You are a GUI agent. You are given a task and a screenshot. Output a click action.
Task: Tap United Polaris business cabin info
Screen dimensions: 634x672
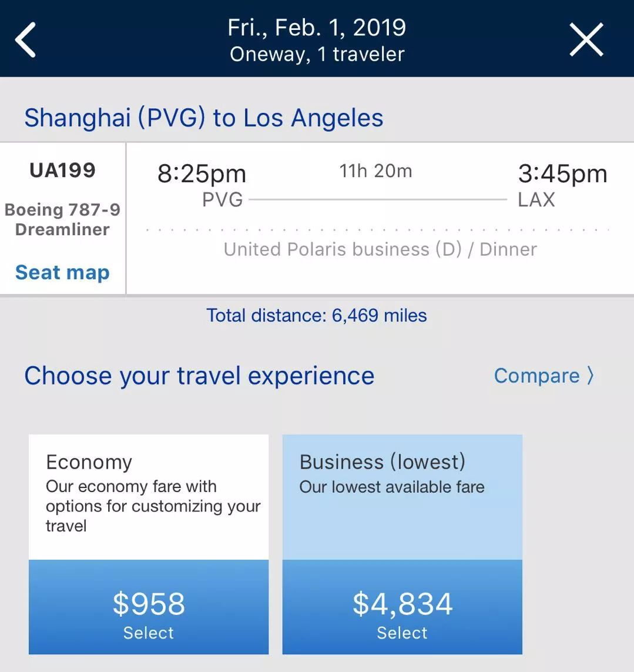tap(380, 249)
